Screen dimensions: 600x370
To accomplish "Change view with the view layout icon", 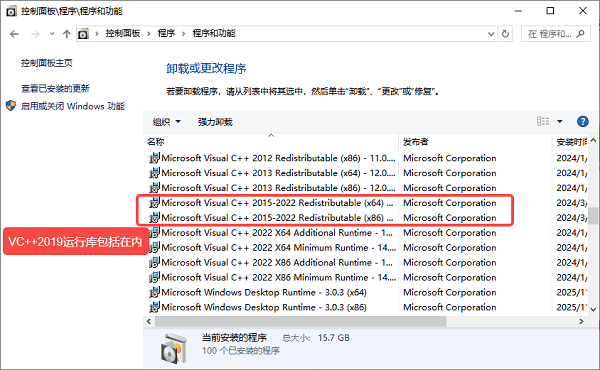I will [543, 121].
